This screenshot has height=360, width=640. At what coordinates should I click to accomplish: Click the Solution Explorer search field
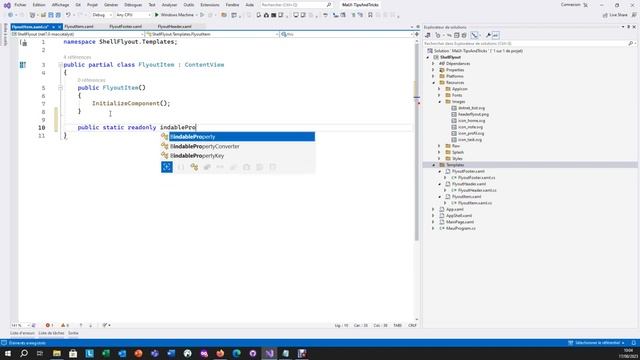[529, 43]
